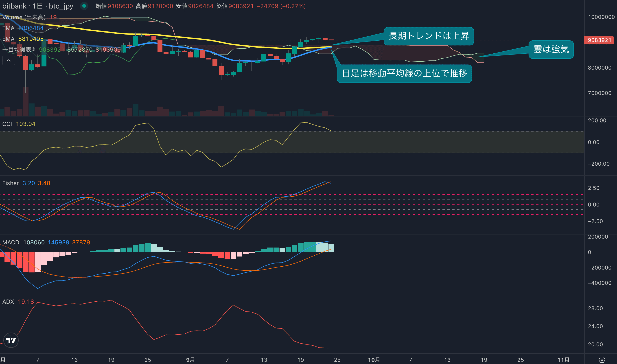Screen dimensions: 617x364
Task: Click the ADX indicator legend
Action: (x=8, y=301)
